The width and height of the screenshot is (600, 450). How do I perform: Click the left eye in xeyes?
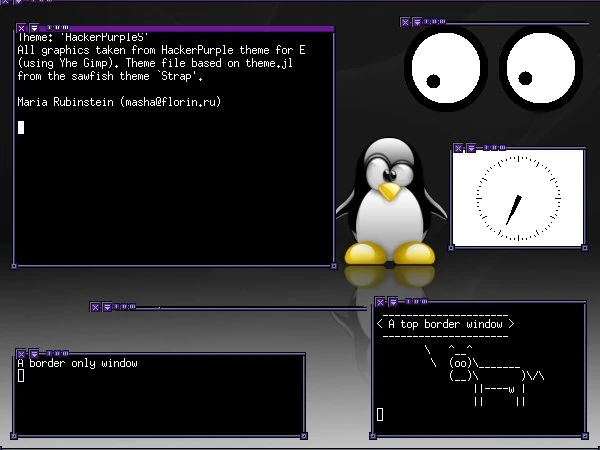[x=446, y=68]
